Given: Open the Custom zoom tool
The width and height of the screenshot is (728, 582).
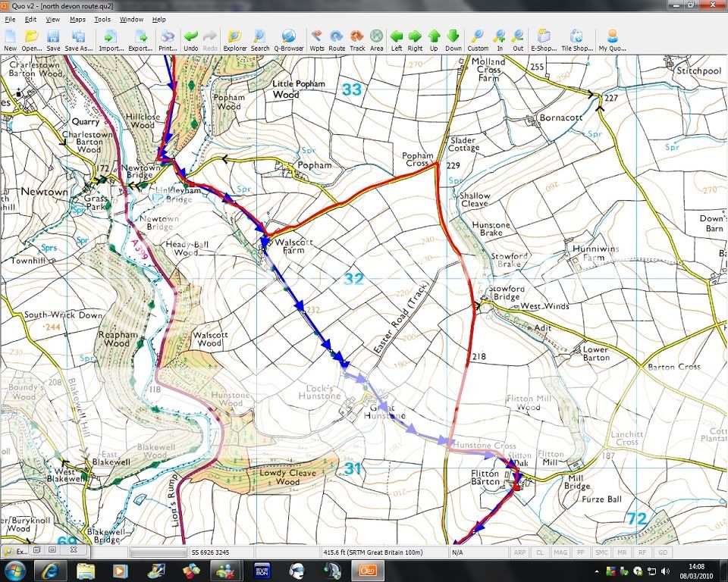Looking at the screenshot, I should (478, 39).
